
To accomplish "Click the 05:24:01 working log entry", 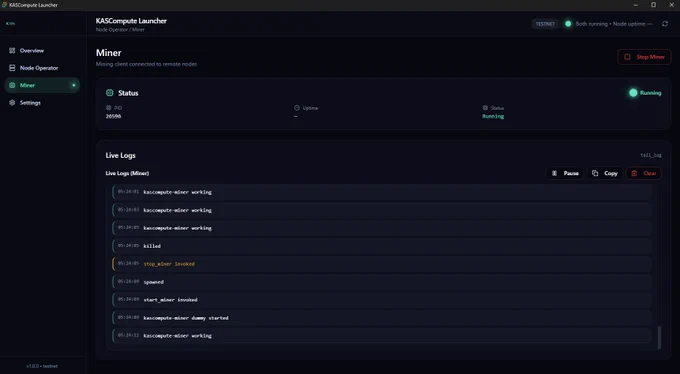I will pyautogui.click(x=382, y=192).
